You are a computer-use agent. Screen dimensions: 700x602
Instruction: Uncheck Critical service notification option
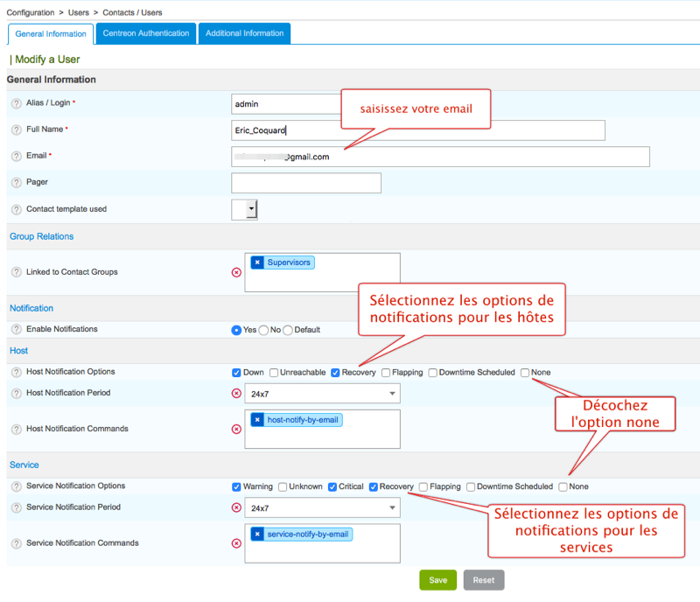332,486
